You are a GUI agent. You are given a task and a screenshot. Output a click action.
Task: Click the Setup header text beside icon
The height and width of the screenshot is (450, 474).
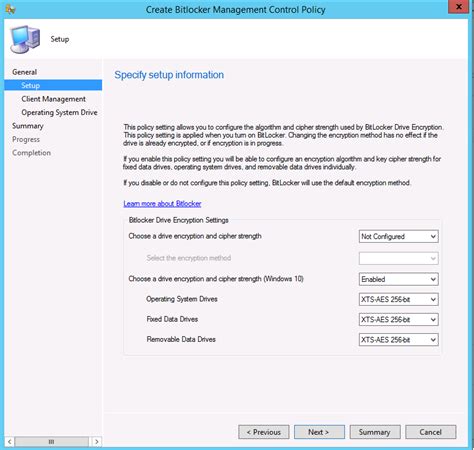click(x=60, y=39)
